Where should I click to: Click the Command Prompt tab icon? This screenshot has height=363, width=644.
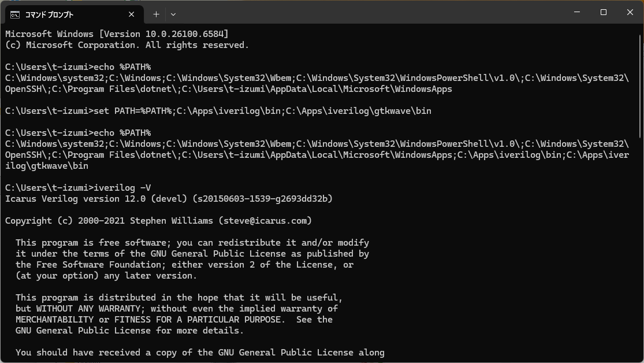tap(15, 14)
